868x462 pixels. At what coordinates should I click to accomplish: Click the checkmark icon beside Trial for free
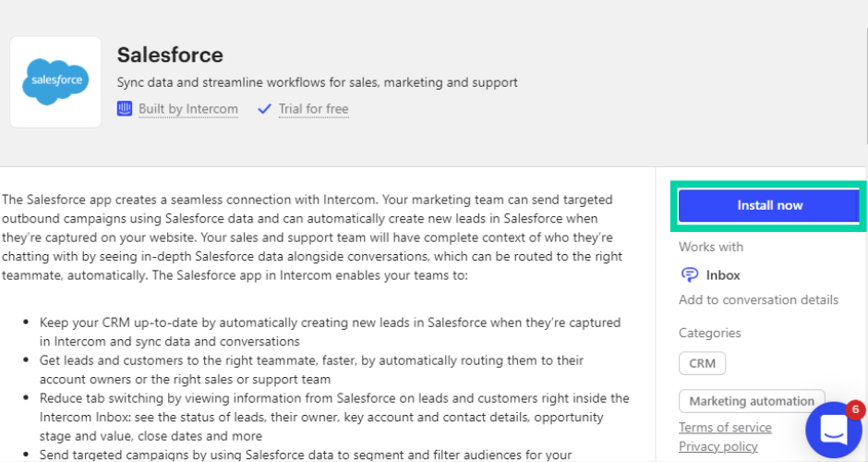[x=265, y=109]
